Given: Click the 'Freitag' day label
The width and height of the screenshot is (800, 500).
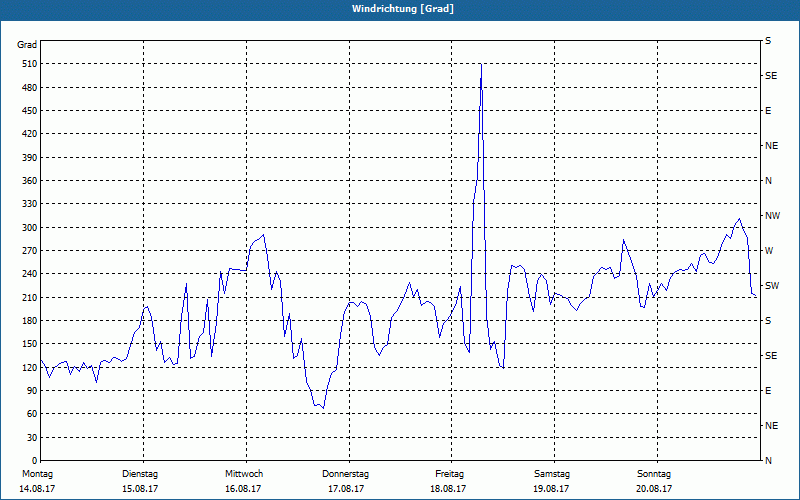Looking at the screenshot, I should click(x=449, y=474).
